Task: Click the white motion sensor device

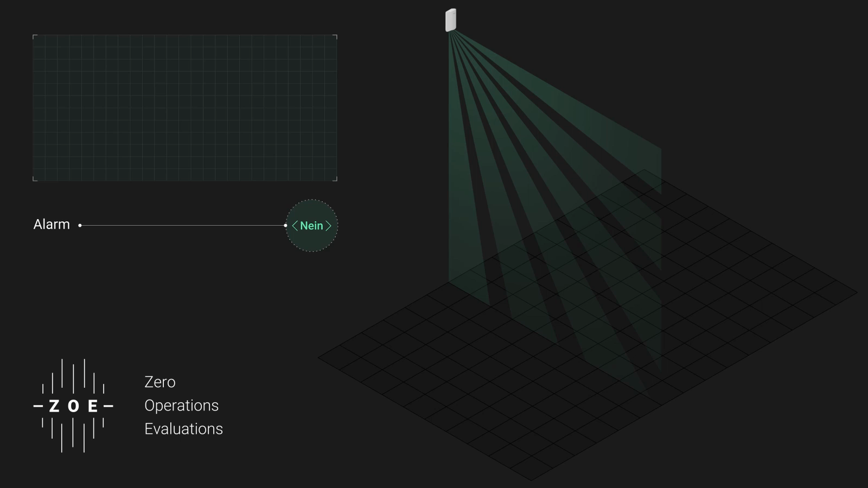Action: (450, 20)
